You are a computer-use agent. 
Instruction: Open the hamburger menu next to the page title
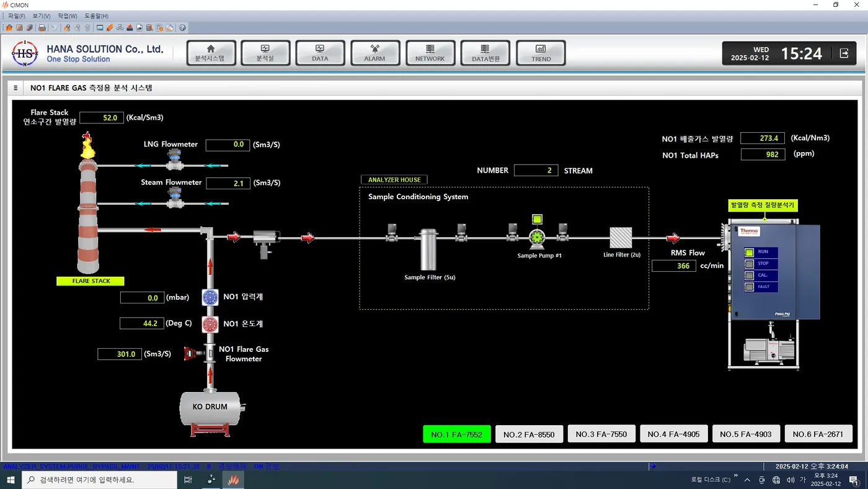pyautogui.click(x=15, y=88)
